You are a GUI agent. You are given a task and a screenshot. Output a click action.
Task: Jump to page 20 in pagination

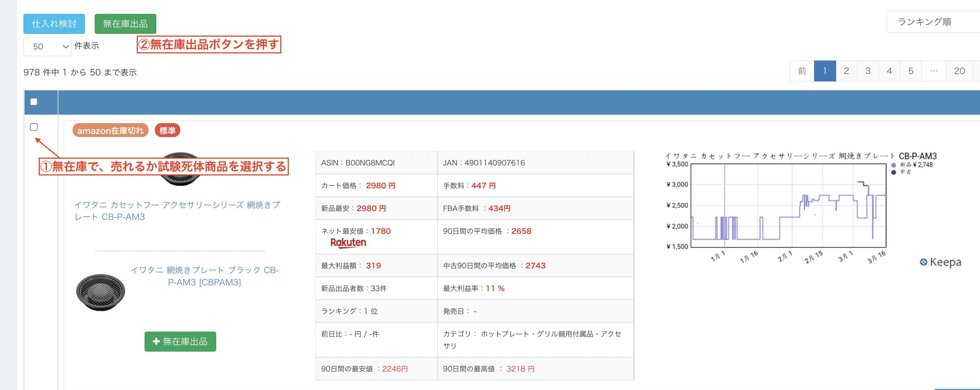pyautogui.click(x=959, y=71)
